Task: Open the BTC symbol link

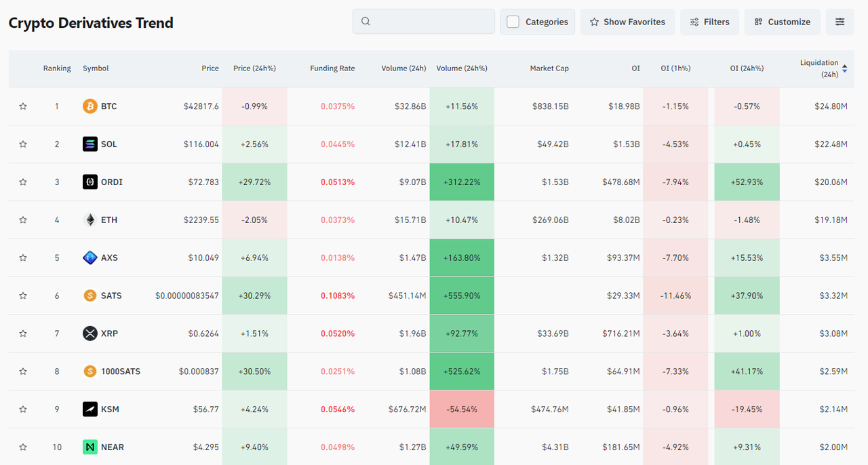Action: coord(108,106)
